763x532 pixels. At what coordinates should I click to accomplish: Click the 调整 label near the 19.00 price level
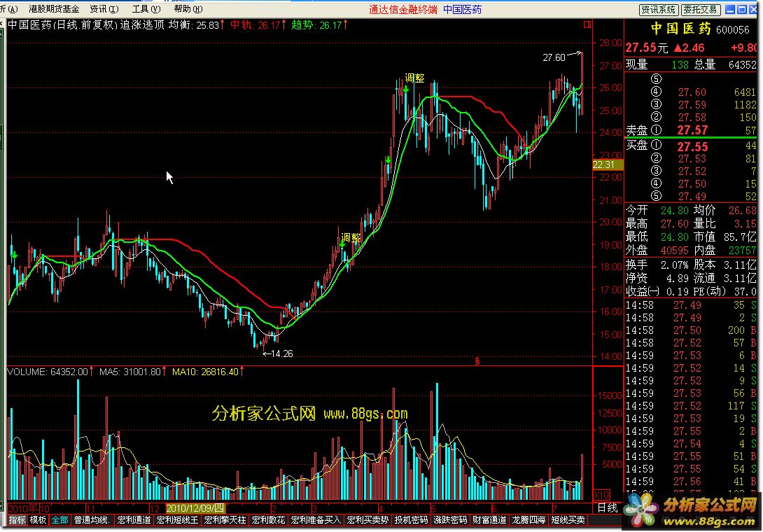351,237
